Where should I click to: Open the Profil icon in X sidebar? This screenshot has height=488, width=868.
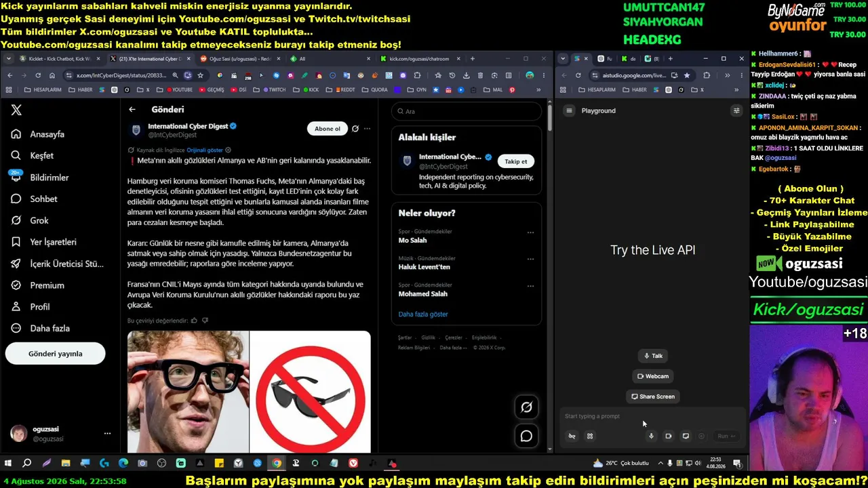16,307
